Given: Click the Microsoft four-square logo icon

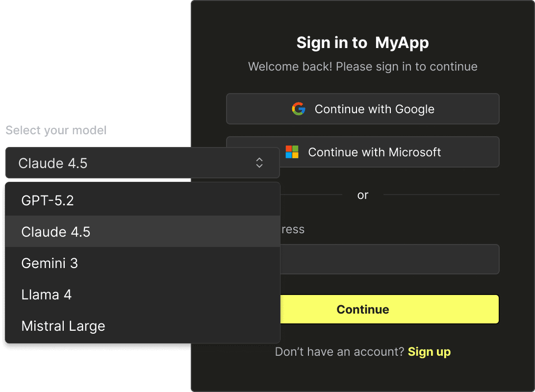Looking at the screenshot, I should coord(292,152).
